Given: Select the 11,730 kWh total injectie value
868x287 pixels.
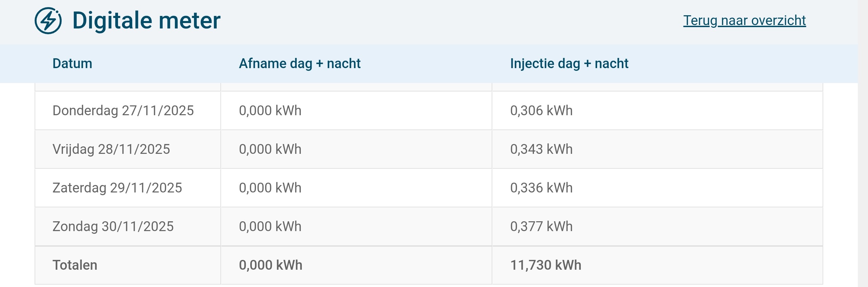Looking at the screenshot, I should pos(546,265).
